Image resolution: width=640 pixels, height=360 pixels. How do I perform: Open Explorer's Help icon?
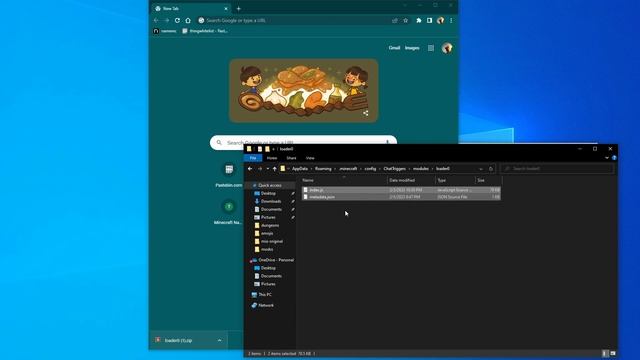[x=614, y=158]
